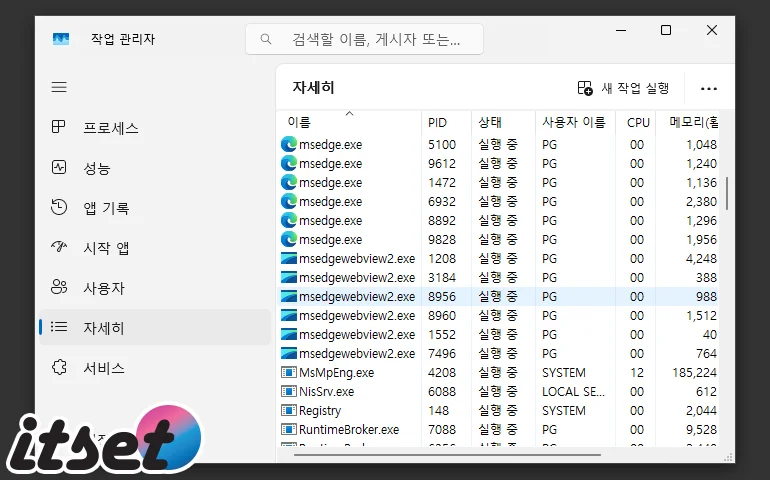Maximize the Task Manager window
The width and height of the screenshot is (770, 480).
[666, 30]
